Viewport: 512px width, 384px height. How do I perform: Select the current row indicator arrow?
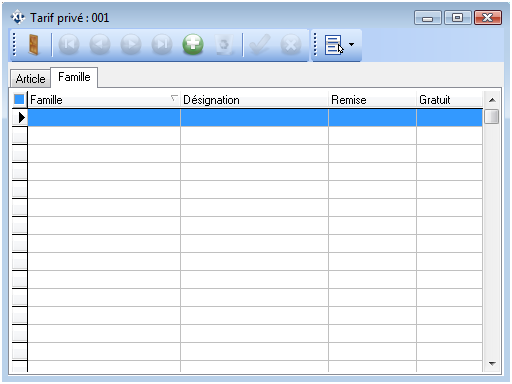[x=21, y=117]
